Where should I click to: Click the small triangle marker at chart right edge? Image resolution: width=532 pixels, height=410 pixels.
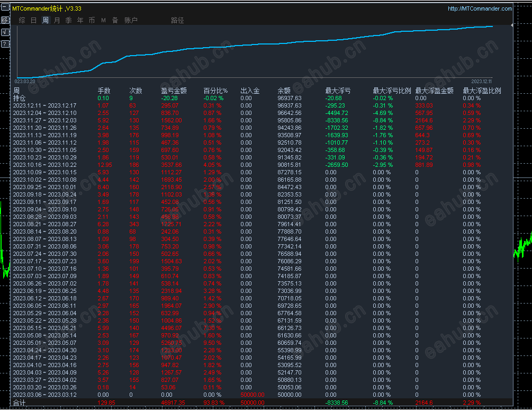tap(511, 25)
